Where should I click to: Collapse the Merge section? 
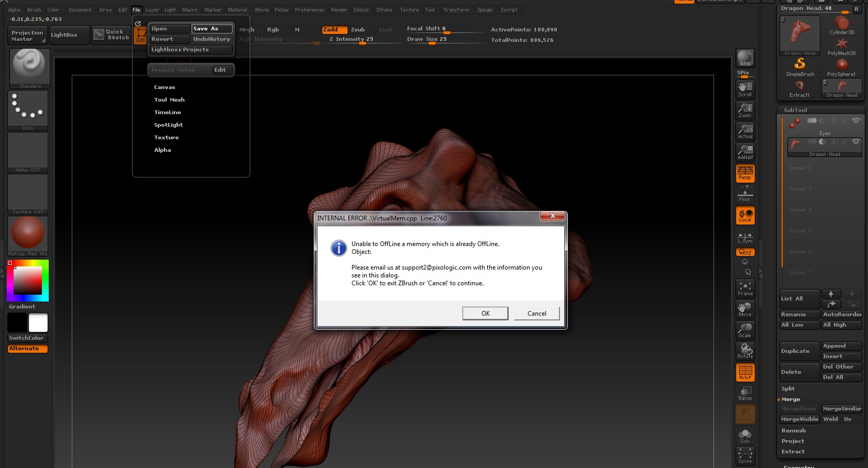tap(790, 399)
